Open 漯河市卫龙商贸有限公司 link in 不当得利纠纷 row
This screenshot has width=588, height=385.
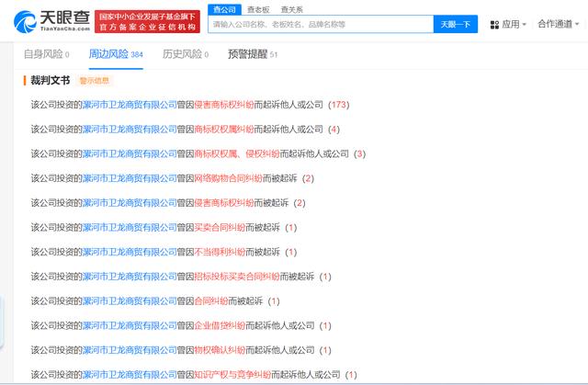coord(130,252)
